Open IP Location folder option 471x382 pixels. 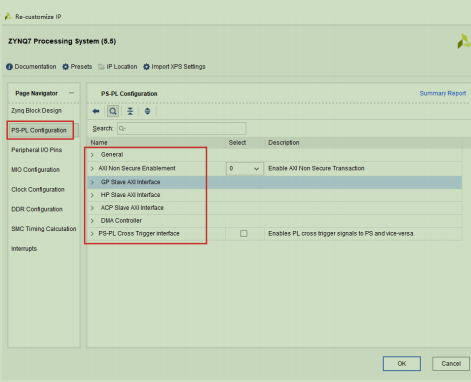coord(101,67)
